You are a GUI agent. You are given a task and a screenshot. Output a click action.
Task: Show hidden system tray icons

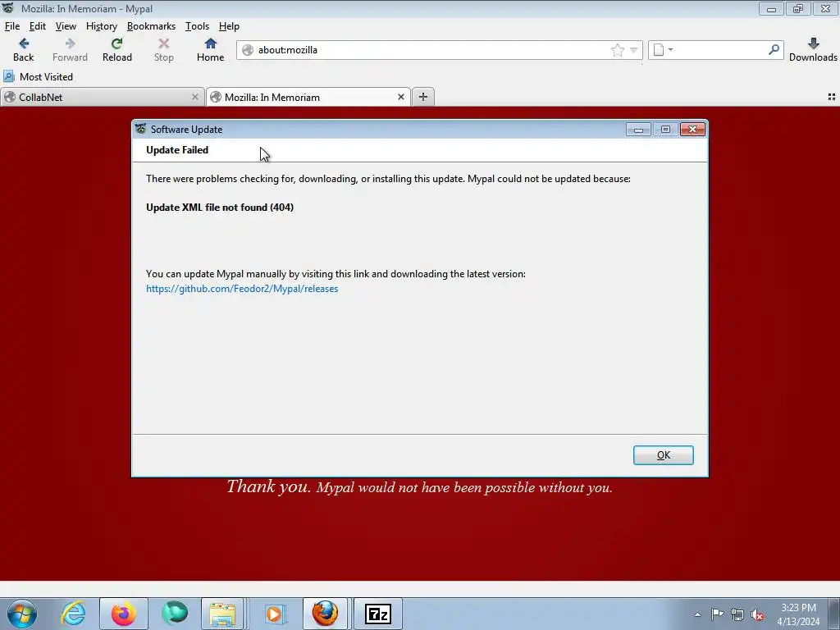point(697,614)
